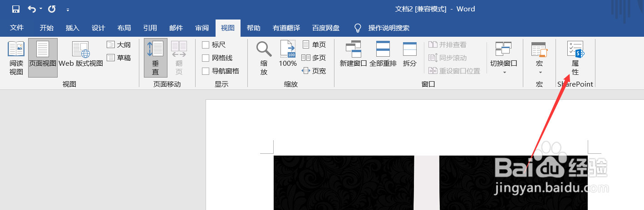Screen dimensions: 644x210
Task: Click the lightbulb Tell Me icon
Action: point(358,28)
